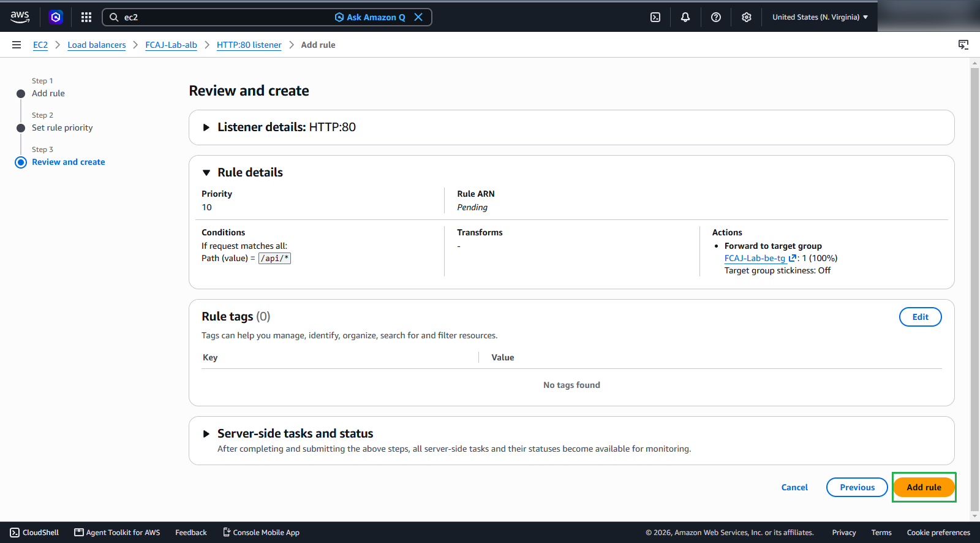Screen dimensions: 980x543
Task: Click the Pending Rule ARN value
Action: pos(472,207)
